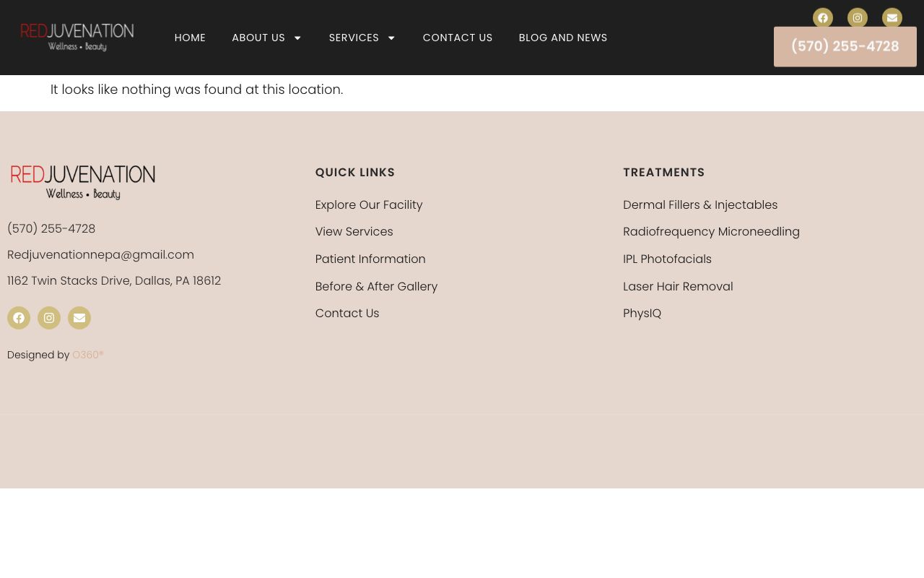Click the footer email envelope icon
This screenshot has height=578, width=924.
tap(79, 318)
